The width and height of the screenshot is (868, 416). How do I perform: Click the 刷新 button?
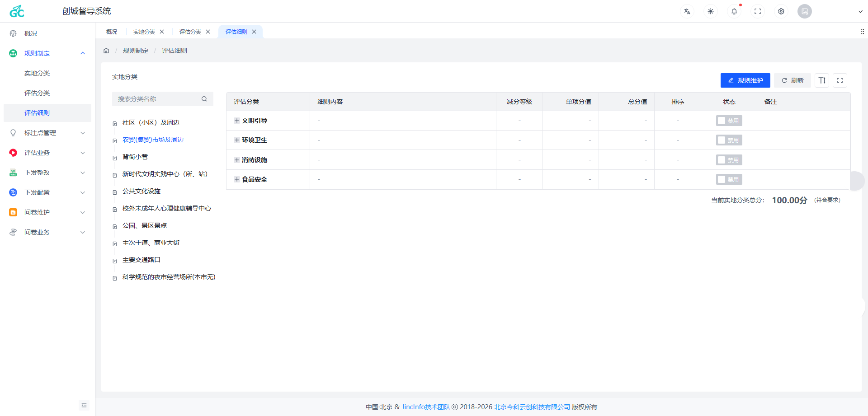792,80
